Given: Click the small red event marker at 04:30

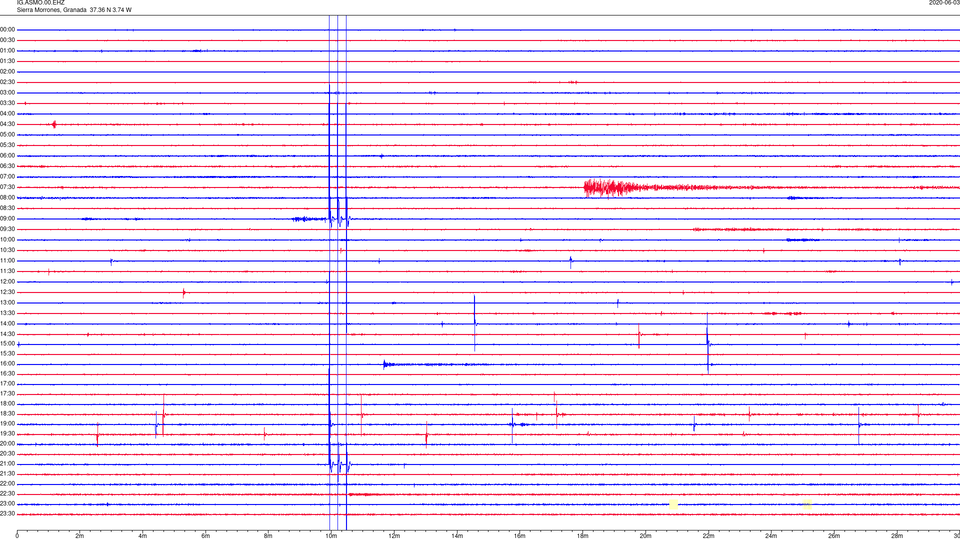Looking at the screenshot, I should [54, 124].
